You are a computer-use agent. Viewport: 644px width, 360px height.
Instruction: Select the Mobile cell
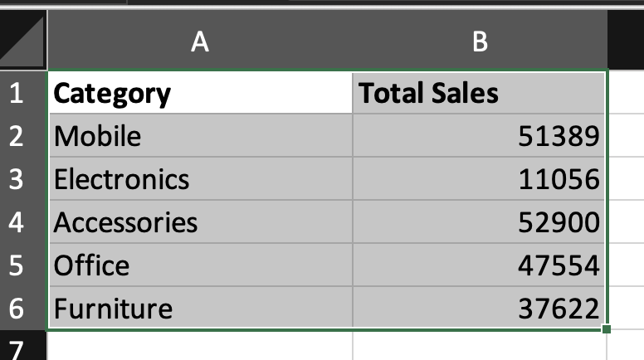point(200,136)
